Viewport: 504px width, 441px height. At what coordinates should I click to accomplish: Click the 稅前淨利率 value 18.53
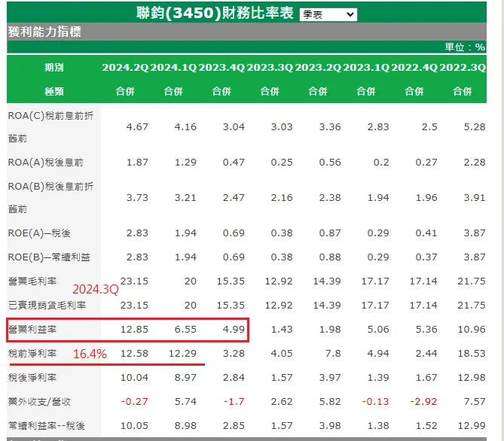coord(472,353)
